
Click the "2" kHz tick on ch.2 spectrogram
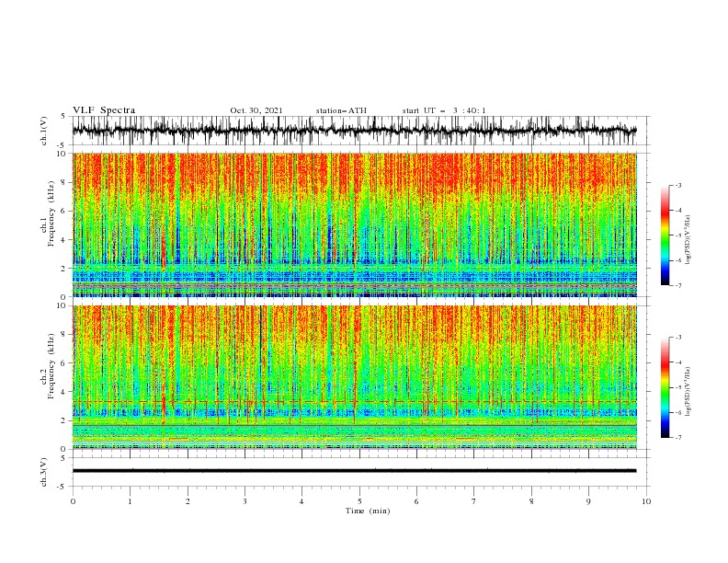tap(63, 420)
